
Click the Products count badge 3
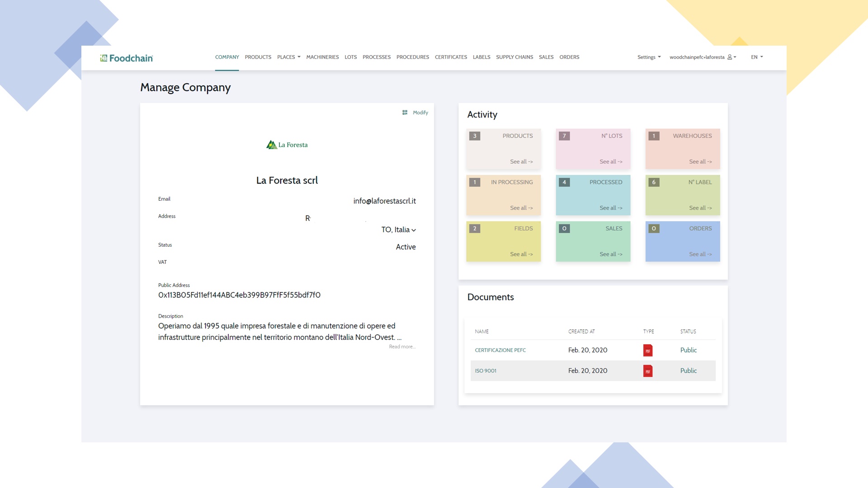pyautogui.click(x=475, y=136)
